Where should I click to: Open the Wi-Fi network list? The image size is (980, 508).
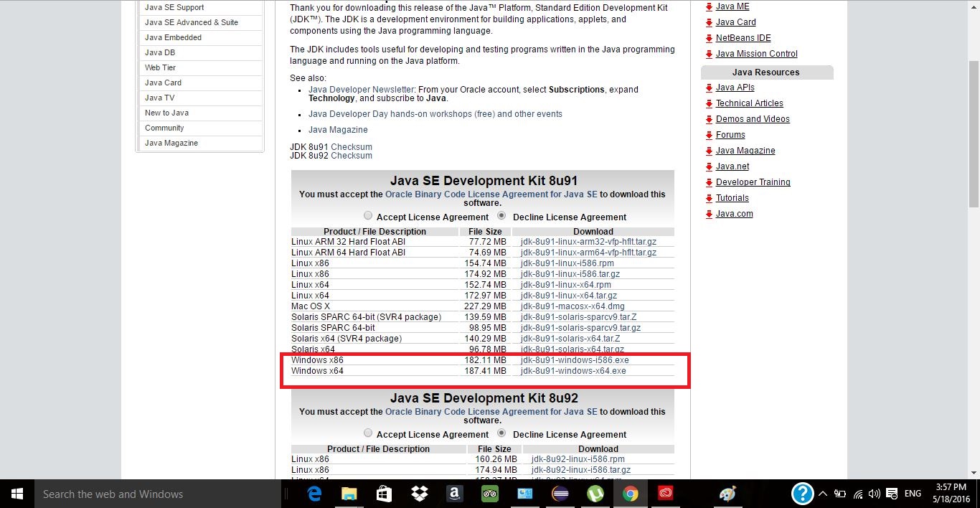(x=858, y=494)
